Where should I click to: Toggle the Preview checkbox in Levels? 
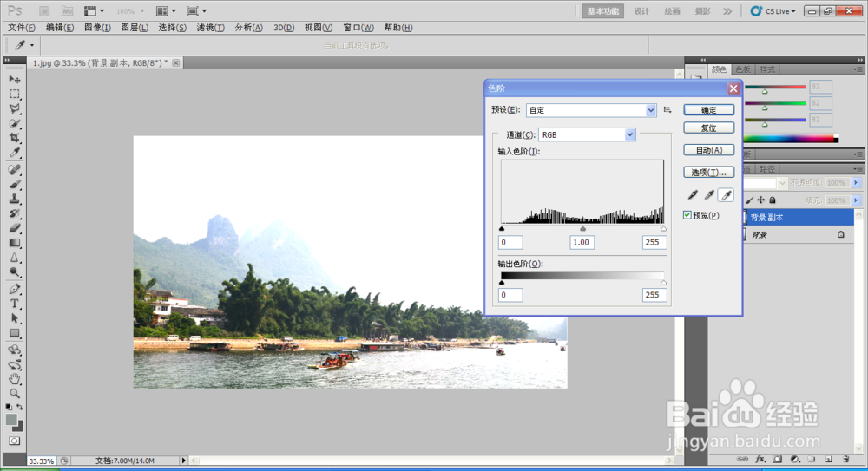[687, 215]
